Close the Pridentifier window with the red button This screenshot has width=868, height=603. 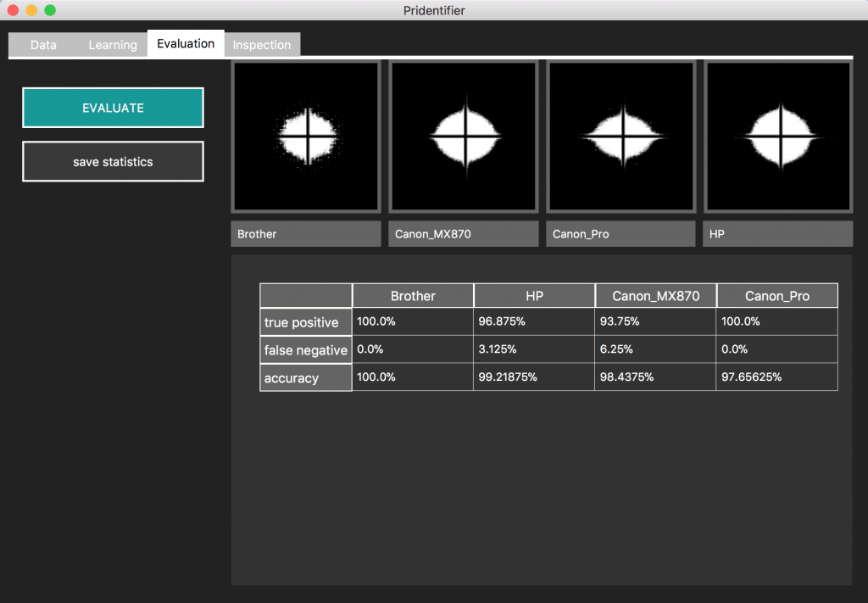(14, 10)
